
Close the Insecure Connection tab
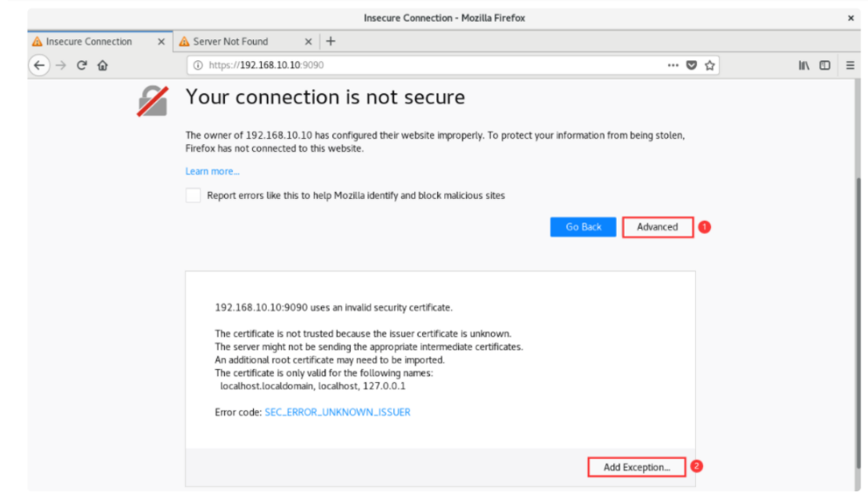(161, 42)
